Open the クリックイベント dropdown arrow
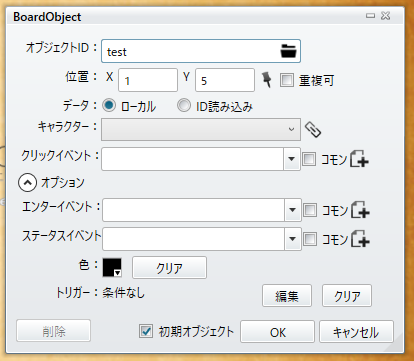This screenshot has width=414, height=361. tap(292, 159)
